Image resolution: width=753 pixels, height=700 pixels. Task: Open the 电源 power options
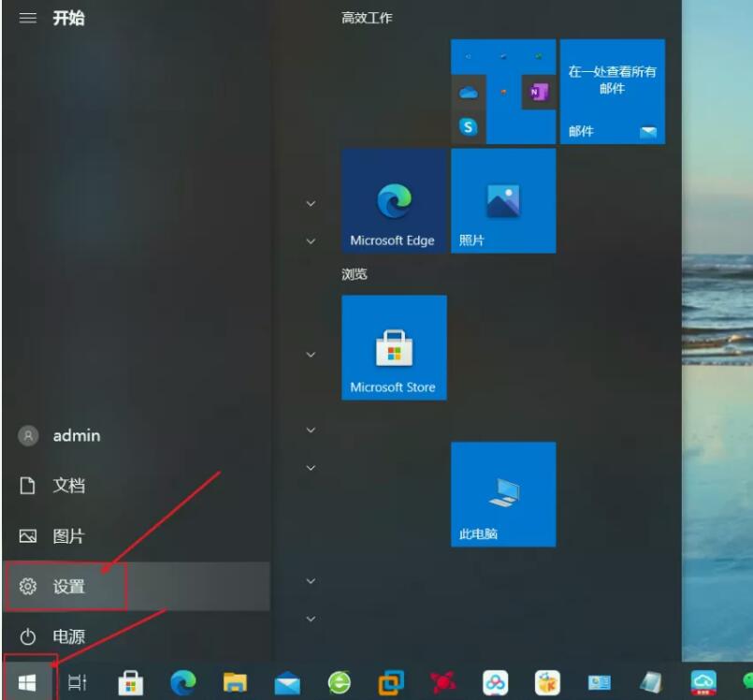click(137, 637)
